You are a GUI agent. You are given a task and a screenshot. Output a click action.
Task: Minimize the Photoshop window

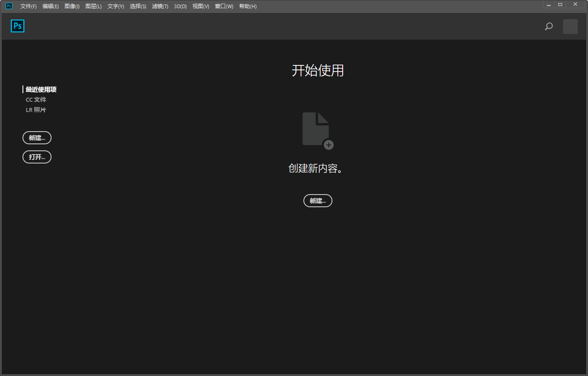click(x=549, y=4)
